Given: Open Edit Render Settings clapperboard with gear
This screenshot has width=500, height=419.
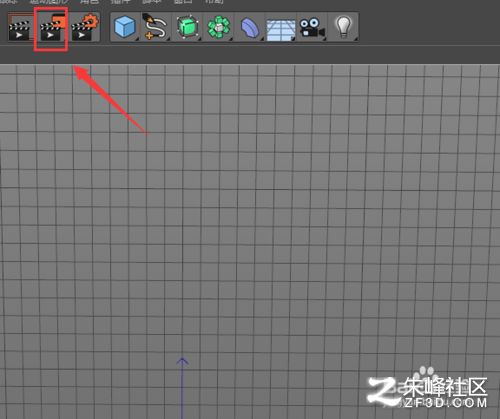Looking at the screenshot, I should coord(85,28).
